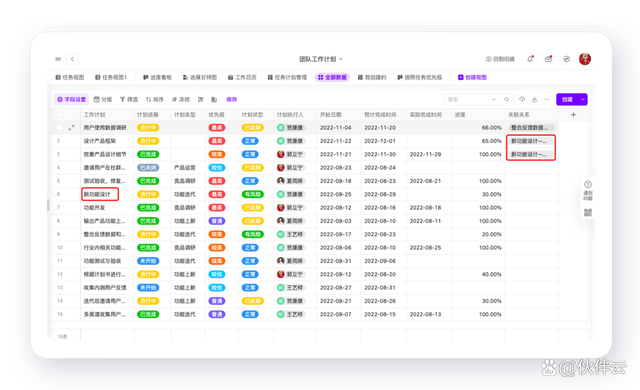Switch to the 进度看板 tab

[157, 77]
